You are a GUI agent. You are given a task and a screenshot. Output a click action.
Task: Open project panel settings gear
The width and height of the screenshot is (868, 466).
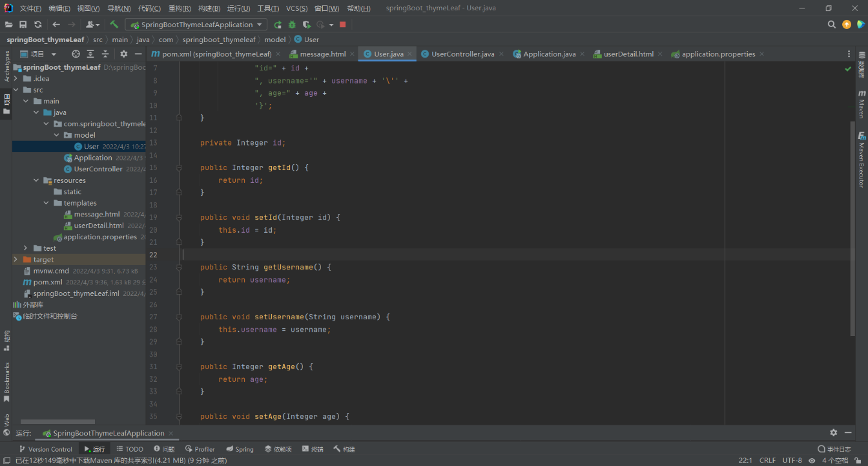coord(124,54)
